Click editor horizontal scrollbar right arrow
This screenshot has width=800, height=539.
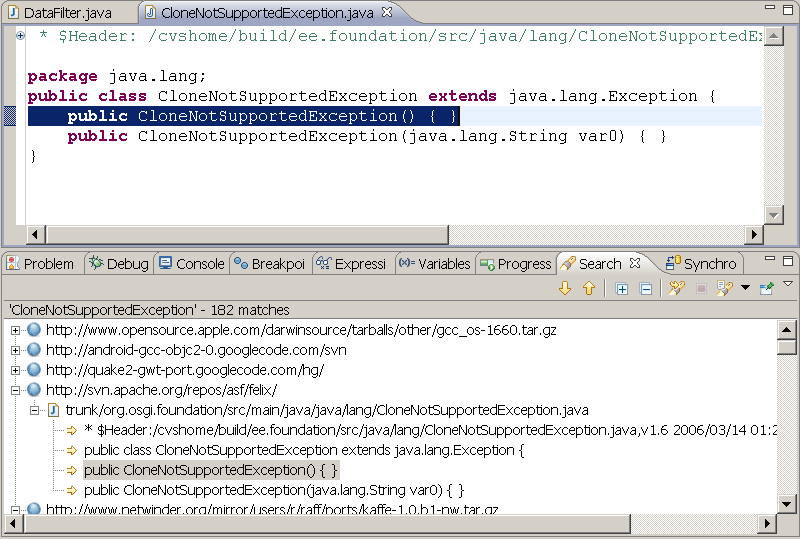point(754,235)
